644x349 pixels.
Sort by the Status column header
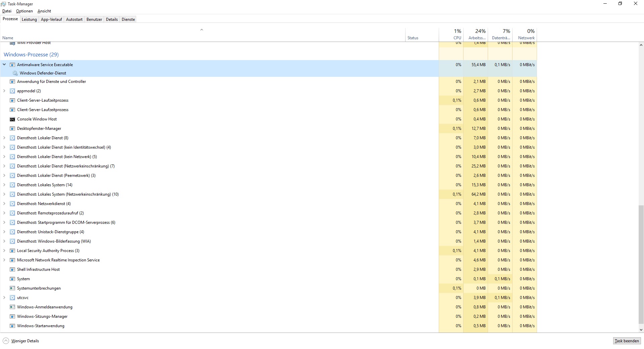click(422, 34)
